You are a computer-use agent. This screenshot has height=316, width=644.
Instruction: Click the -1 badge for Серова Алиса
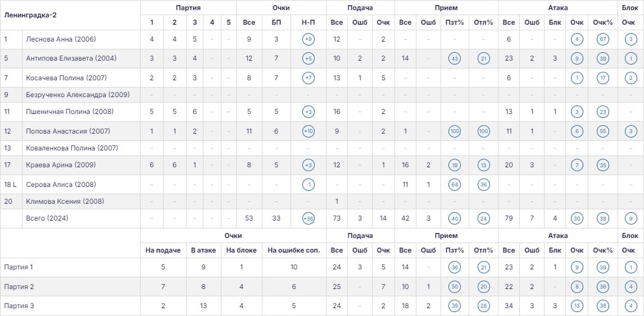tap(308, 185)
